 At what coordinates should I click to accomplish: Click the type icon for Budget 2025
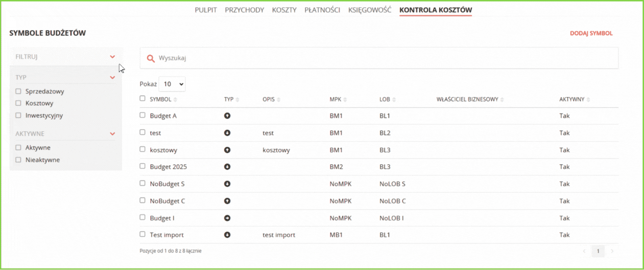(x=227, y=167)
